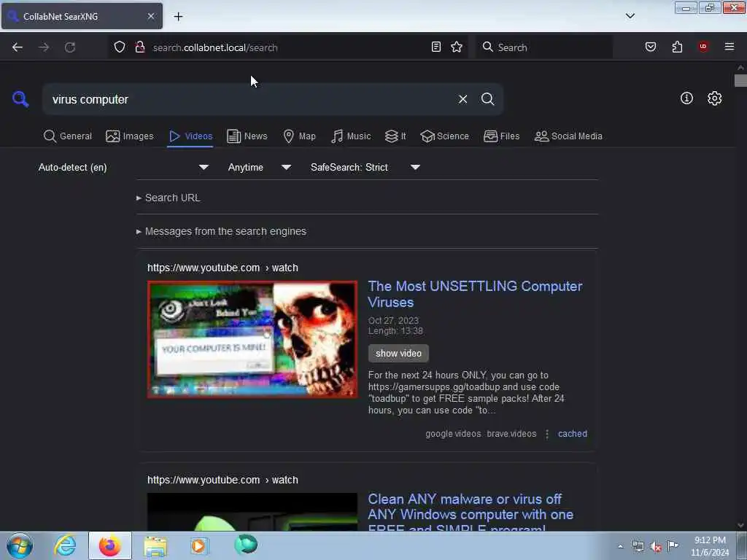The width and height of the screenshot is (747, 560).
Task: Click the insecure connection lock icon
Action: tap(139, 47)
